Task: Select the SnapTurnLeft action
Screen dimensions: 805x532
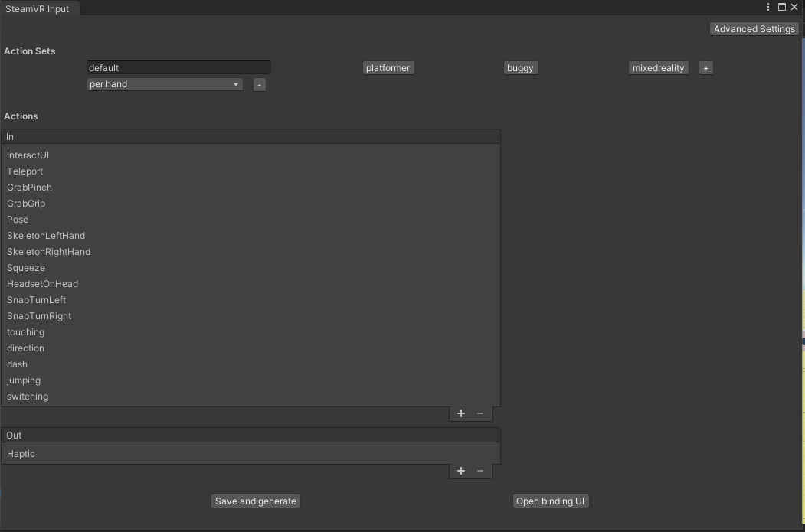Action: (251, 300)
